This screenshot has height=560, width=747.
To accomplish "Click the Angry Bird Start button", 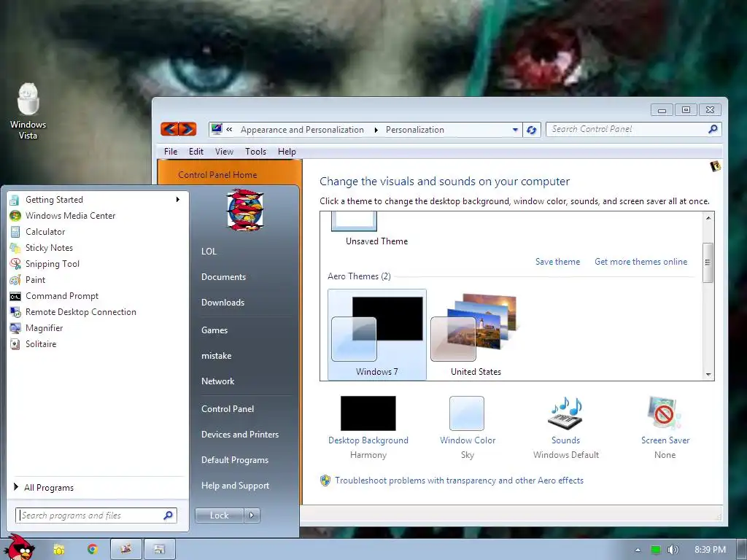I will (21, 547).
